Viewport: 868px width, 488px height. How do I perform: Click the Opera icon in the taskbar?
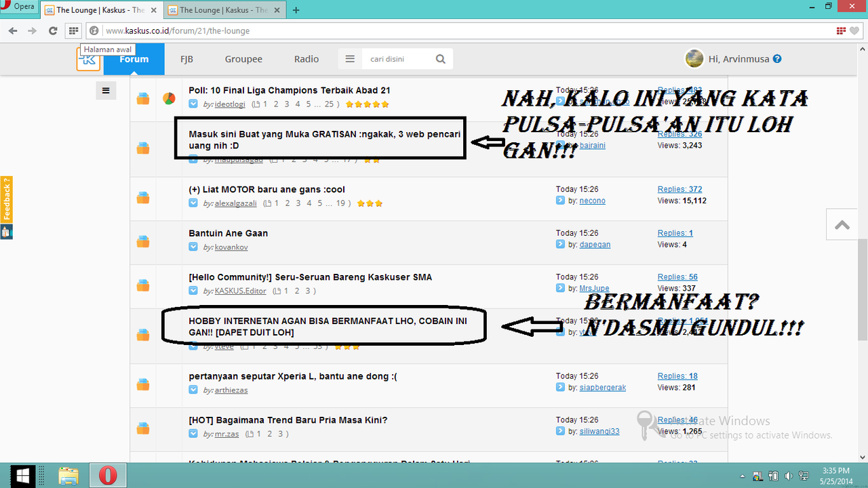[107, 476]
